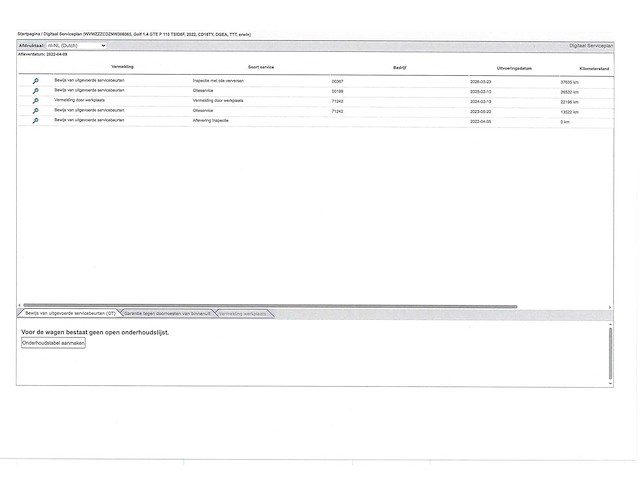This screenshot has width=640, height=480.
Task: Click company code '00367'
Action: pyautogui.click(x=338, y=81)
